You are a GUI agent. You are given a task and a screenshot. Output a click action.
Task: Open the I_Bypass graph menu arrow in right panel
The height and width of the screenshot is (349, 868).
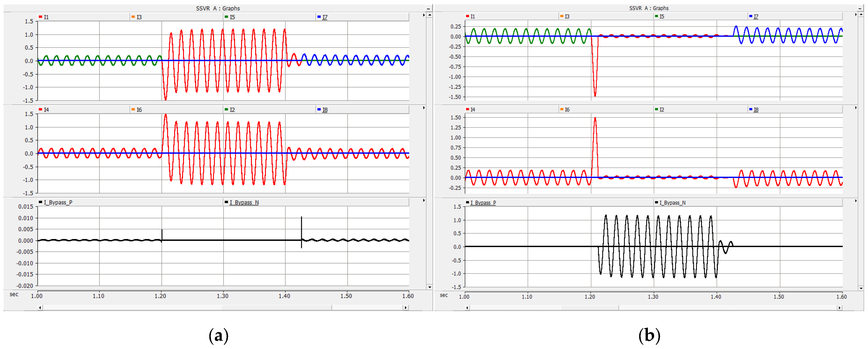coord(856,201)
